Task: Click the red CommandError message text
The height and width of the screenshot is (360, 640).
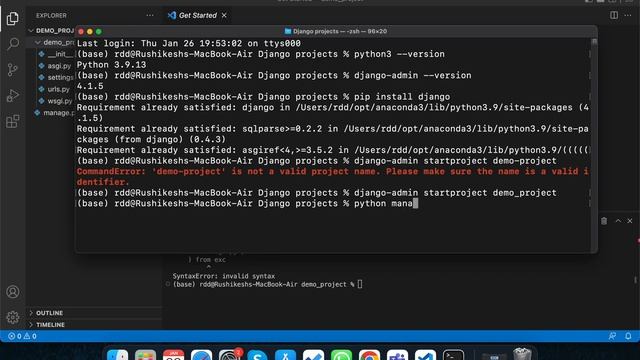Action: pos(333,177)
